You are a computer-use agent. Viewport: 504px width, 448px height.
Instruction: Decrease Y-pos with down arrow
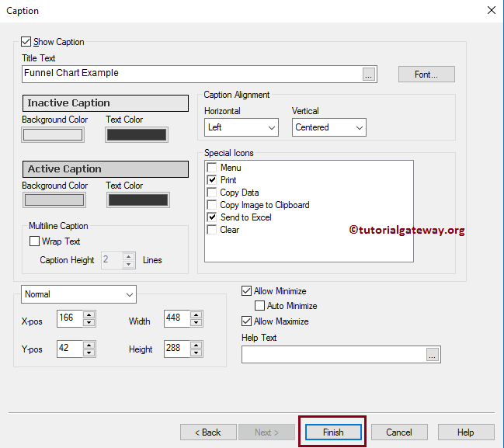click(89, 352)
